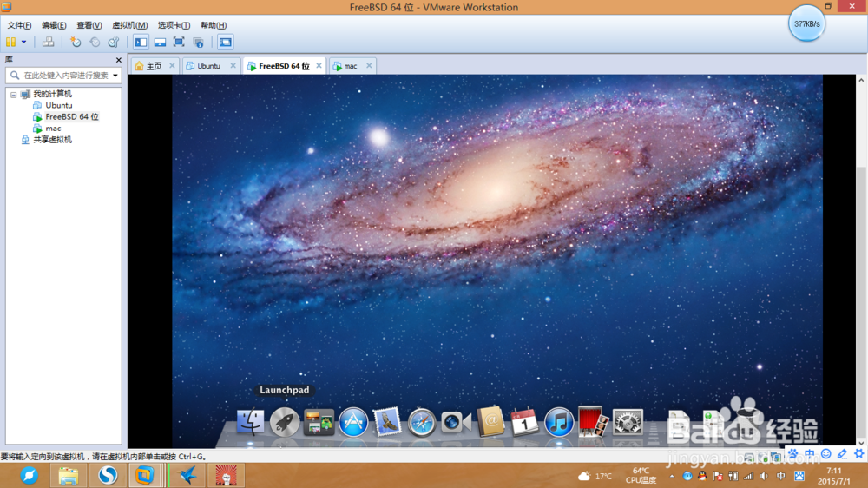Viewport: 868px width, 488px height.
Task: Enter full screen mode via toolbar icon
Action: [x=179, y=42]
